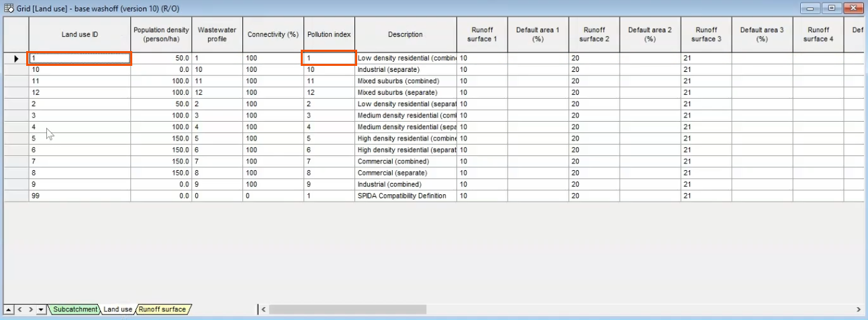Viewport: 868px width, 320px height.
Task: Click population density 0.0 in Land use 99 row
Action: pyautogui.click(x=162, y=196)
